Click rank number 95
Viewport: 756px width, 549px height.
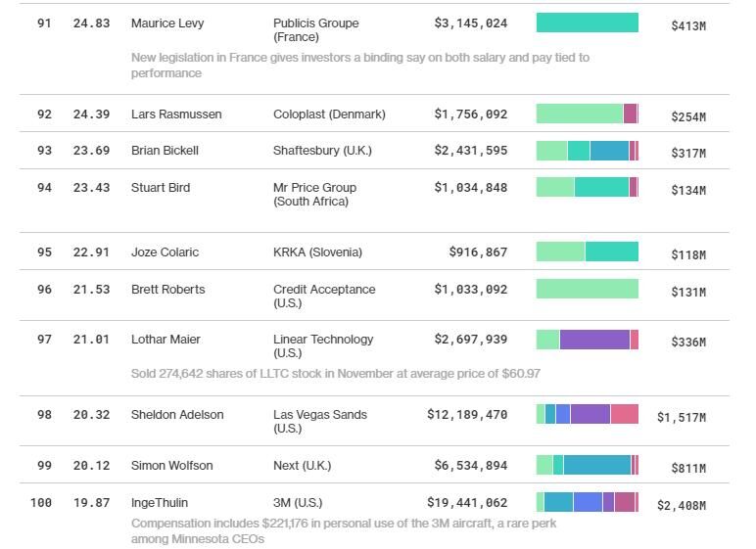click(x=44, y=252)
